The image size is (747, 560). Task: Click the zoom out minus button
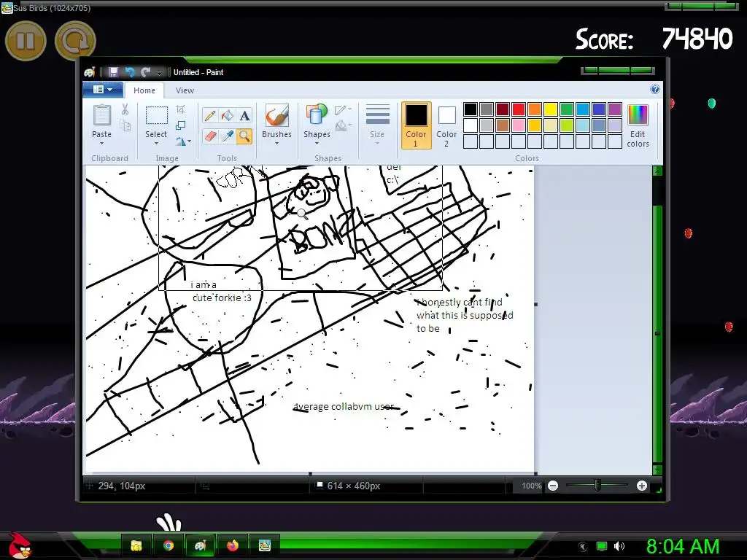(x=553, y=486)
